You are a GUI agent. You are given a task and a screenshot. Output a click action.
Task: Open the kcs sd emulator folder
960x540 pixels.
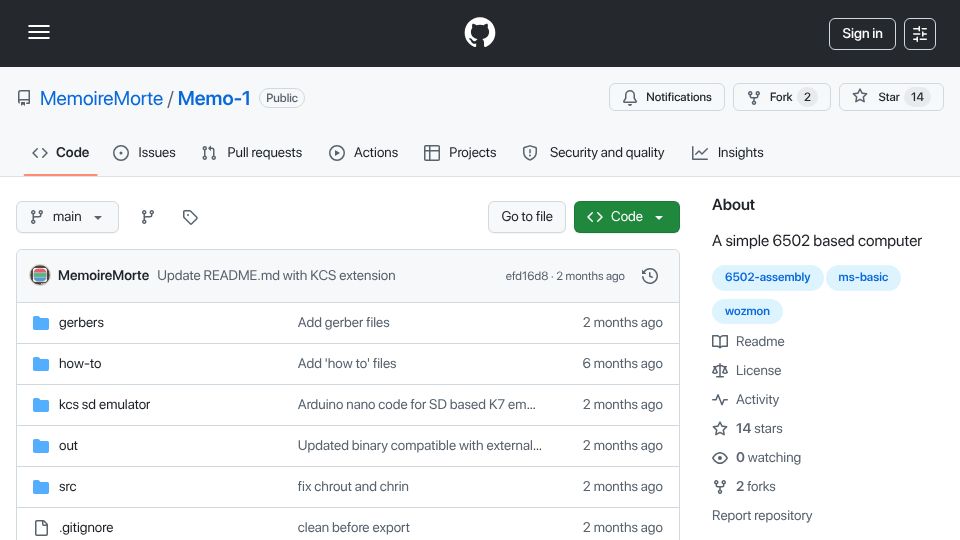point(104,405)
